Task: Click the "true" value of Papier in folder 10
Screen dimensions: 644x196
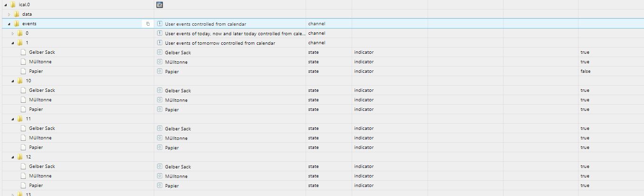Action: click(x=585, y=109)
